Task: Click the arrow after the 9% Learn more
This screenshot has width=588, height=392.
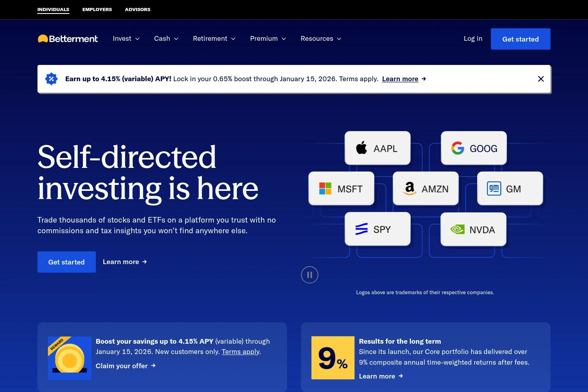Action: pos(401,376)
